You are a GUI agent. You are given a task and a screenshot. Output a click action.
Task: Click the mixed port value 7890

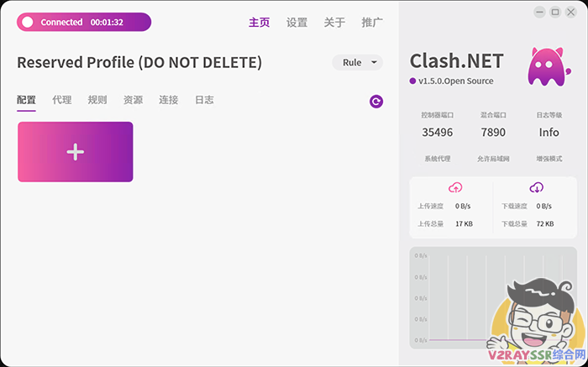tap(493, 132)
